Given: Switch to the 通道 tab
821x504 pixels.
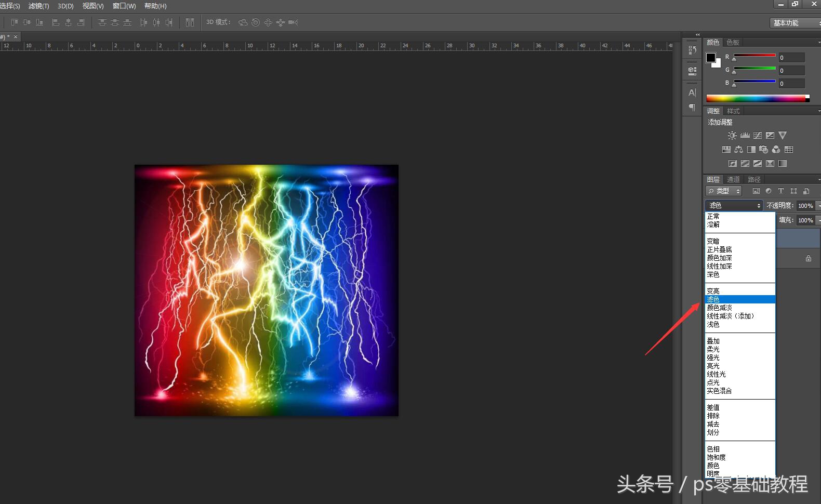Looking at the screenshot, I should pyautogui.click(x=733, y=179).
